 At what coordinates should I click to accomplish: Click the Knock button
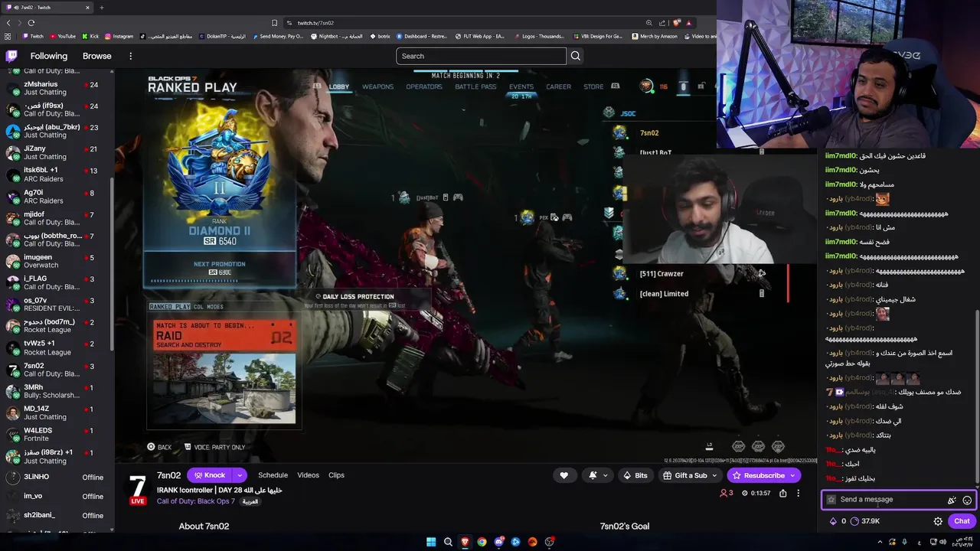click(x=209, y=475)
